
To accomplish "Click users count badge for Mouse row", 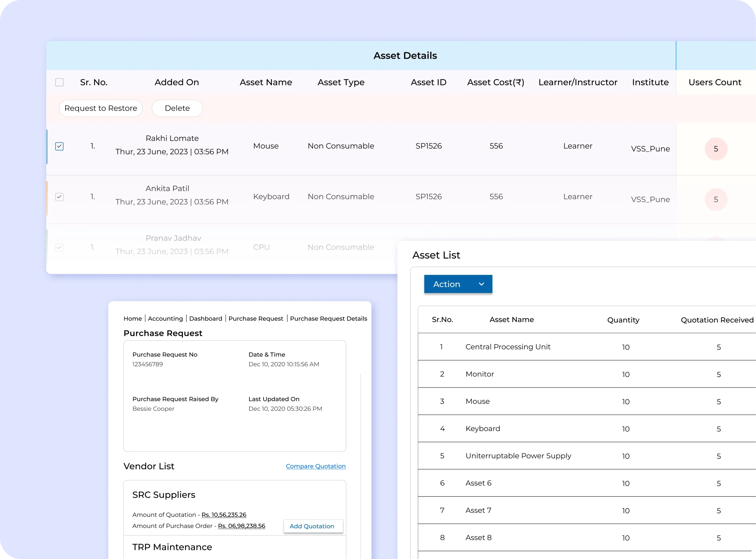I will 716,149.
